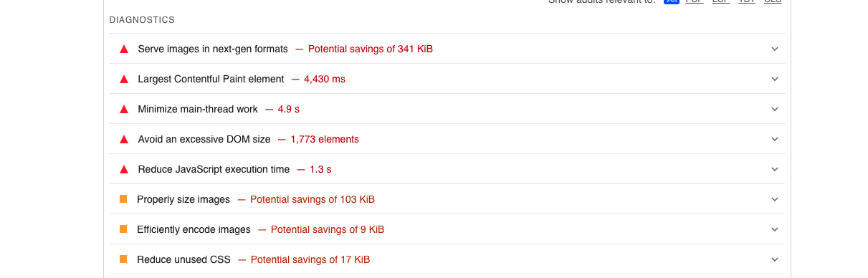Expand Minimize main-thread work using chevron arrow

click(x=775, y=109)
